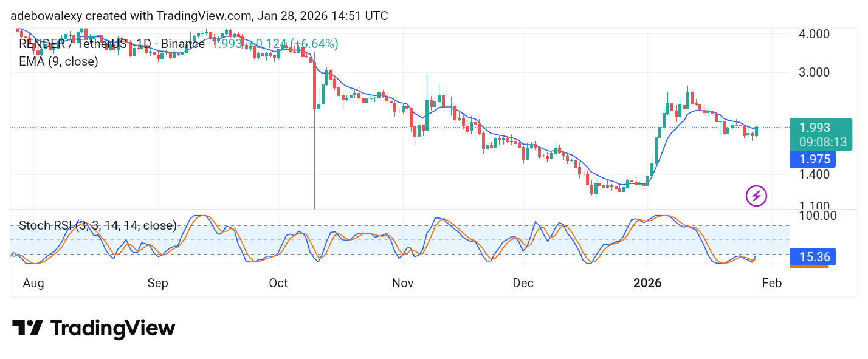Screen dimensions: 868x359
Task: Click the TradingView wordmark text
Action: [112, 329]
